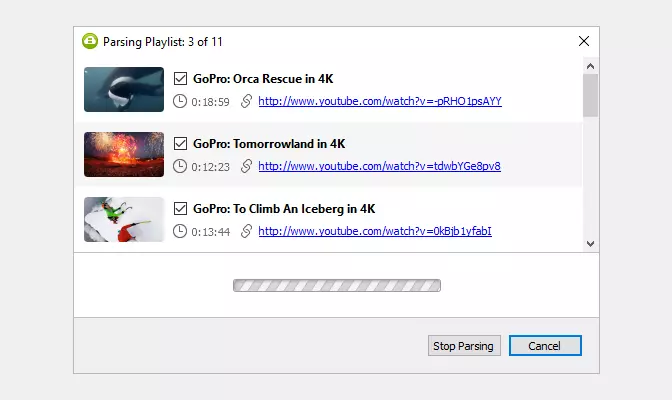
Task: Click the title GoPro: To Climb An Iceberg in 4K
Action: (x=284, y=209)
